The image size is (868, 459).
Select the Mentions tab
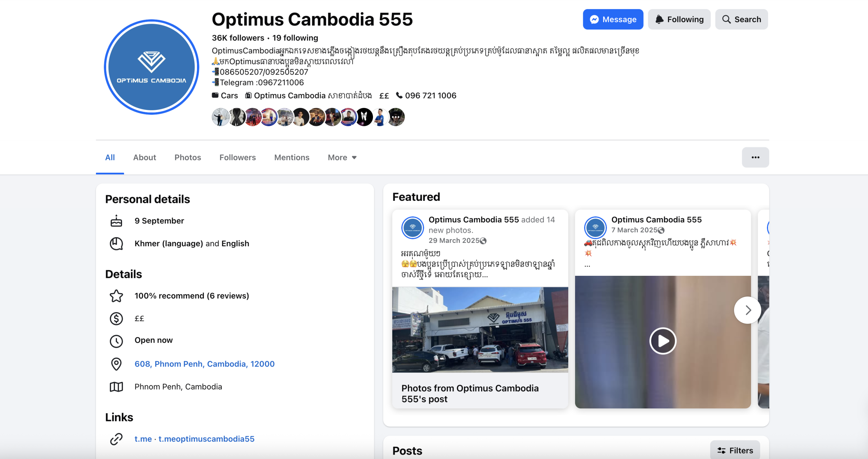point(292,157)
